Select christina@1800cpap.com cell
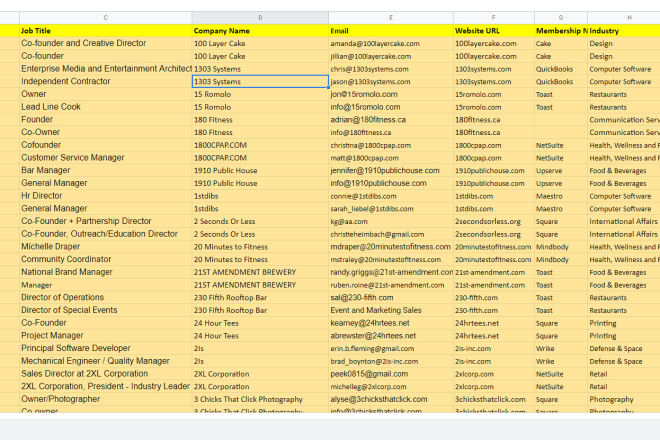 click(391, 145)
